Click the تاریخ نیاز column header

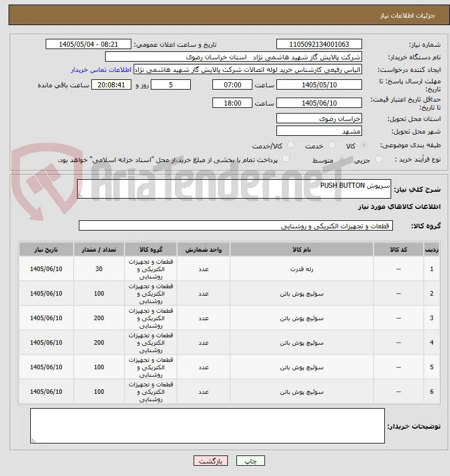tap(46, 249)
